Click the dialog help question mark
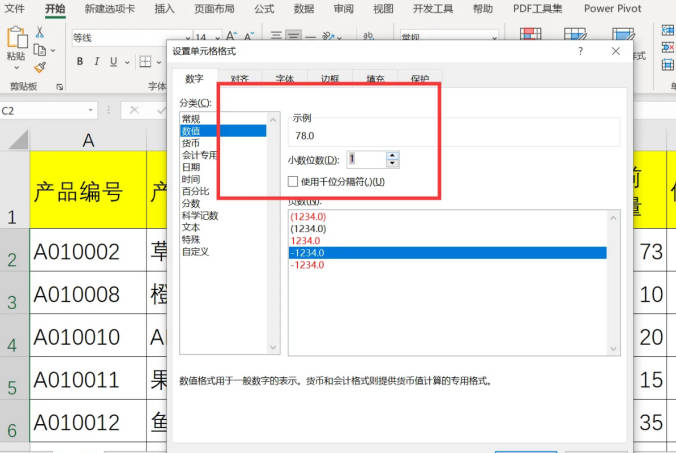This screenshot has height=453, width=676. click(580, 51)
